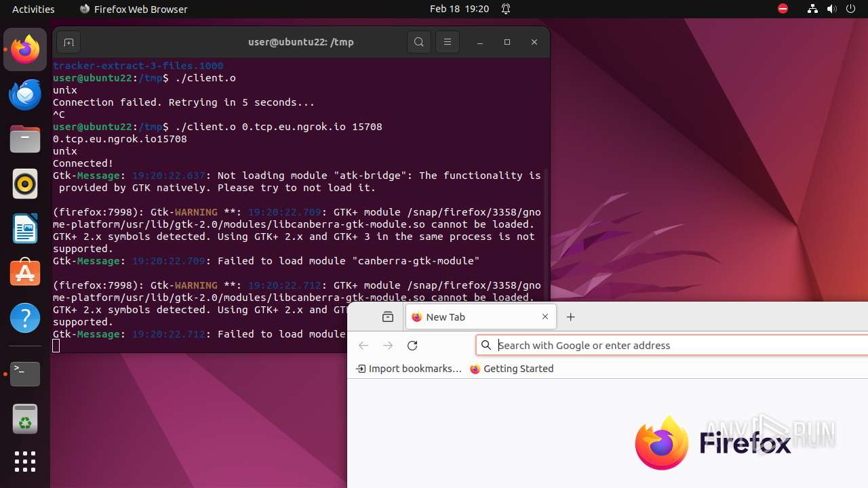Go forward in Firefox
Image resolution: width=868 pixels, height=488 pixels.
coord(388,345)
